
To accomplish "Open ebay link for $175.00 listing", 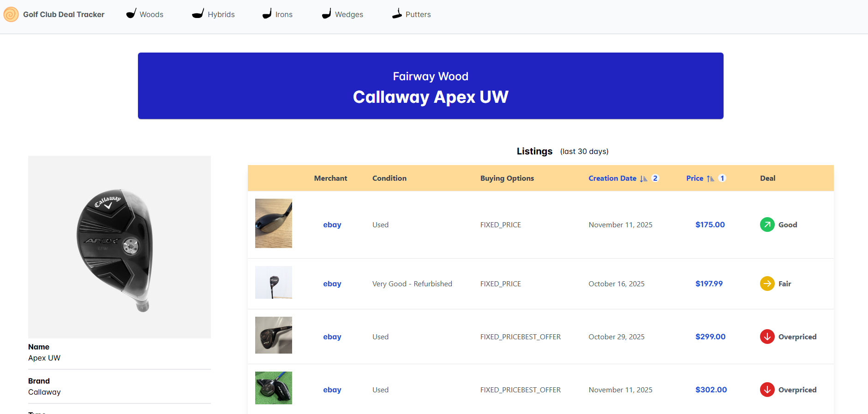I will tap(332, 225).
